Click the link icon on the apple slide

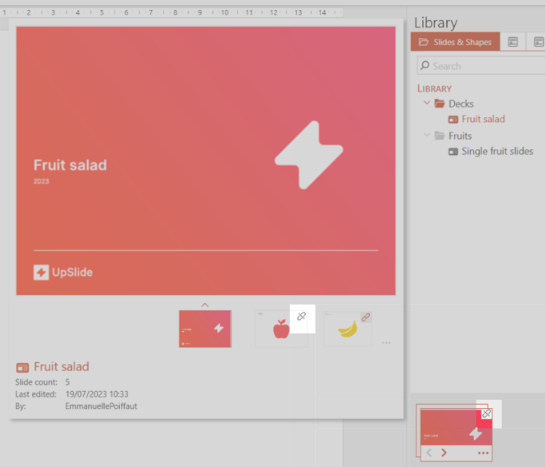click(301, 316)
